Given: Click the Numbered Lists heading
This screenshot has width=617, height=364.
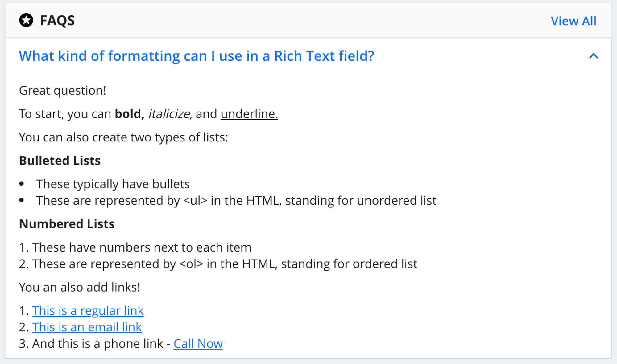Looking at the screenshot, I should [x=67, y=224].
